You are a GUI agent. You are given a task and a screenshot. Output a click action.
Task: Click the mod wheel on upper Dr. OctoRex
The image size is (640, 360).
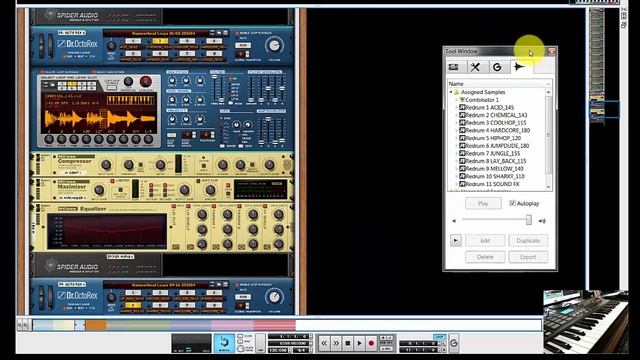coord(50,45)
